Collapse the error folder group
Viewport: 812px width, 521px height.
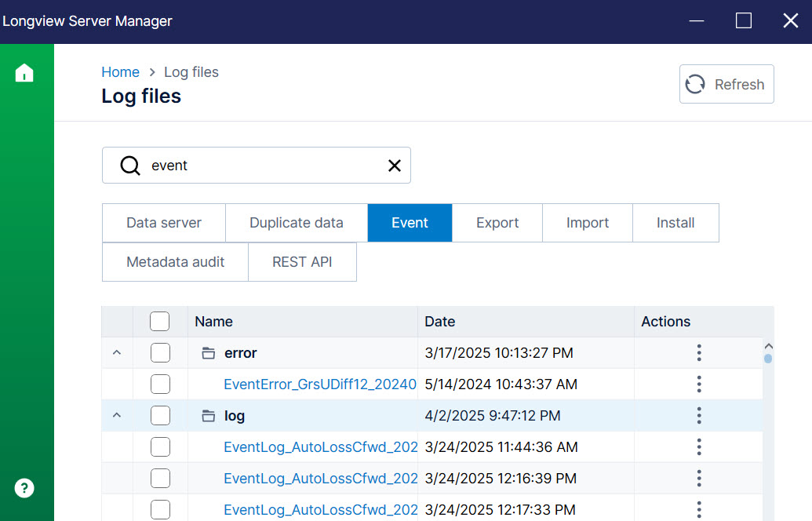pyautogui.click(x=116, y=352)
